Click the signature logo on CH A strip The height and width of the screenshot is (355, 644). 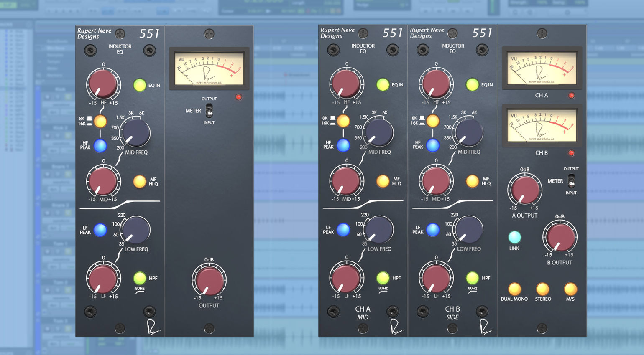point(396,327)
